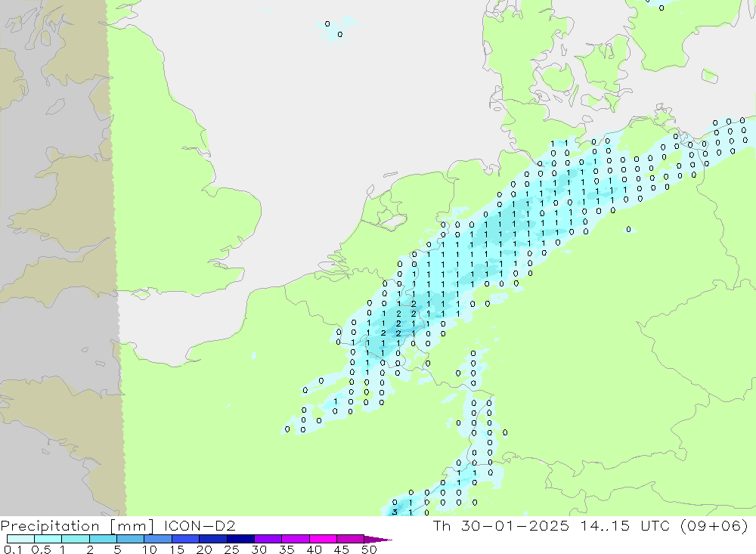Select the 40–45 mm magenta legend swatch
The width and height of the screenshot is (756, 554).
click(323, 539)
